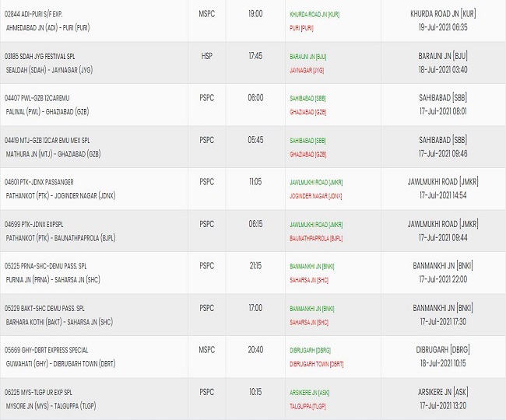Open the 02844 ADI-PURI S/F EXP. train entry
506x420 pixels.
click(x=36, y=15)
